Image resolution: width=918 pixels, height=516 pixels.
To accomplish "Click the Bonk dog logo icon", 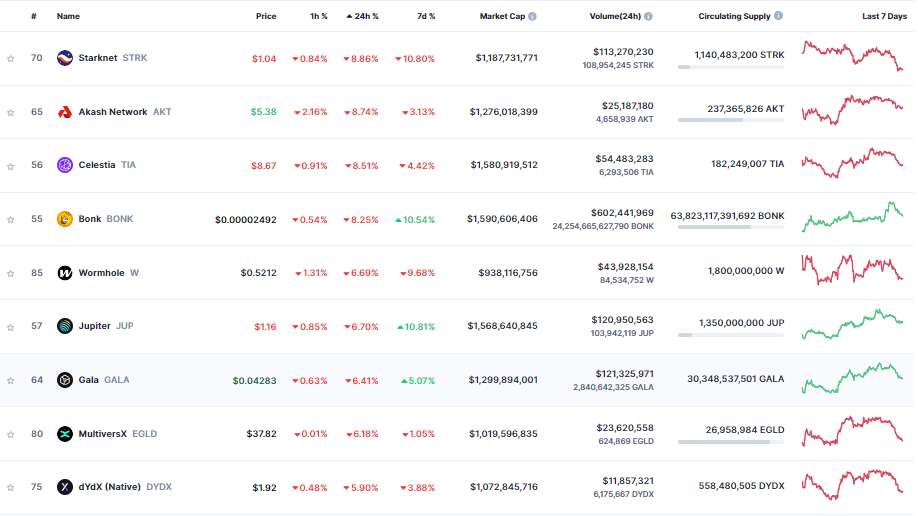I will coord(64,219).
